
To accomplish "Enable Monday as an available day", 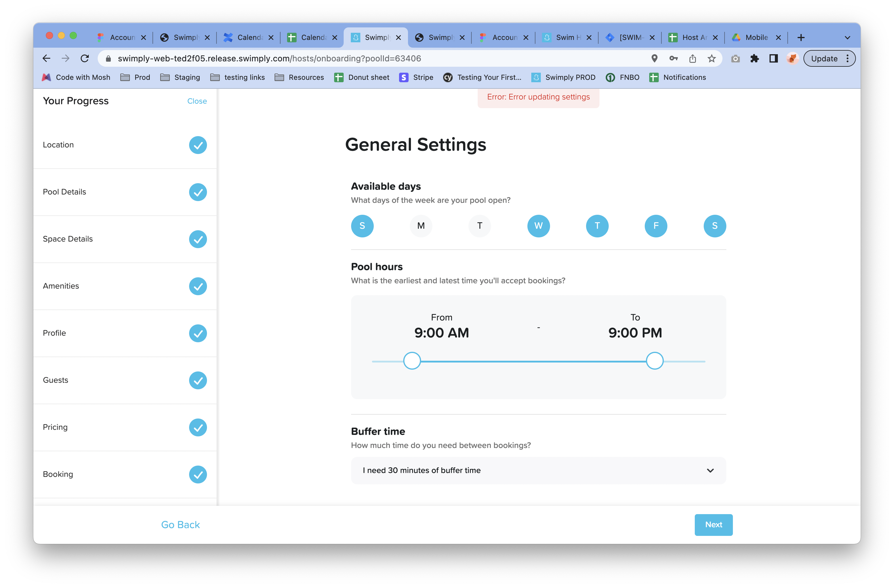I will point(421,226).
